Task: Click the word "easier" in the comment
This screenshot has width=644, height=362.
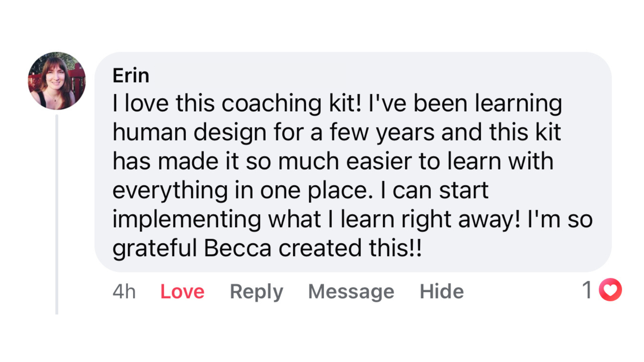Action: [379, 161]
